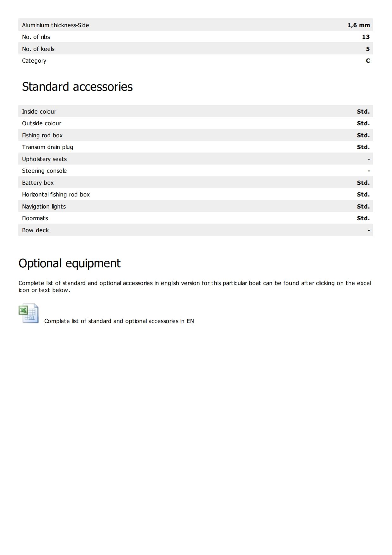The width and height of the screenshot is (392, 555).
Task: Click the 1,6 mm thickness value
Action: click(x=358, y=25)
